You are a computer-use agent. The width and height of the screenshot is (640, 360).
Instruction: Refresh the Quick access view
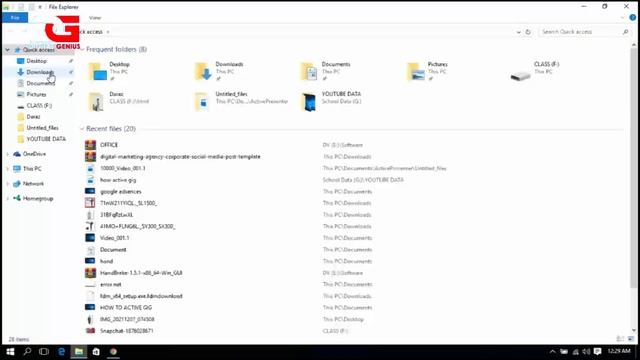528,32
